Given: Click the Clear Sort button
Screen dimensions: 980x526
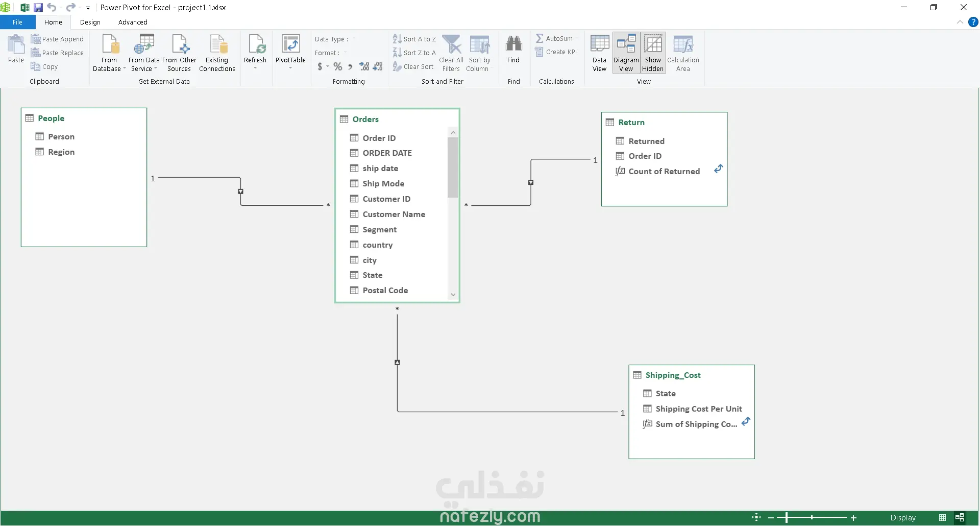Looking at the screenshot, I should [x=413, y=66].
